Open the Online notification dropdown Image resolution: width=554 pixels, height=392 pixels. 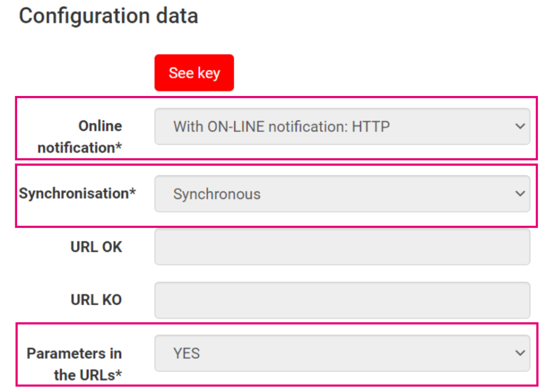point(342,126)
